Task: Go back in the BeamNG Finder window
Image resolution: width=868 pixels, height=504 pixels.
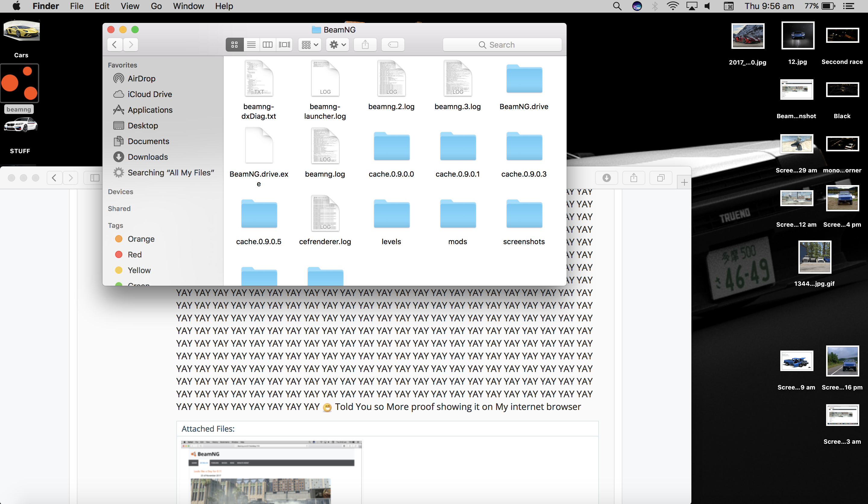Action: coord(115,45)
